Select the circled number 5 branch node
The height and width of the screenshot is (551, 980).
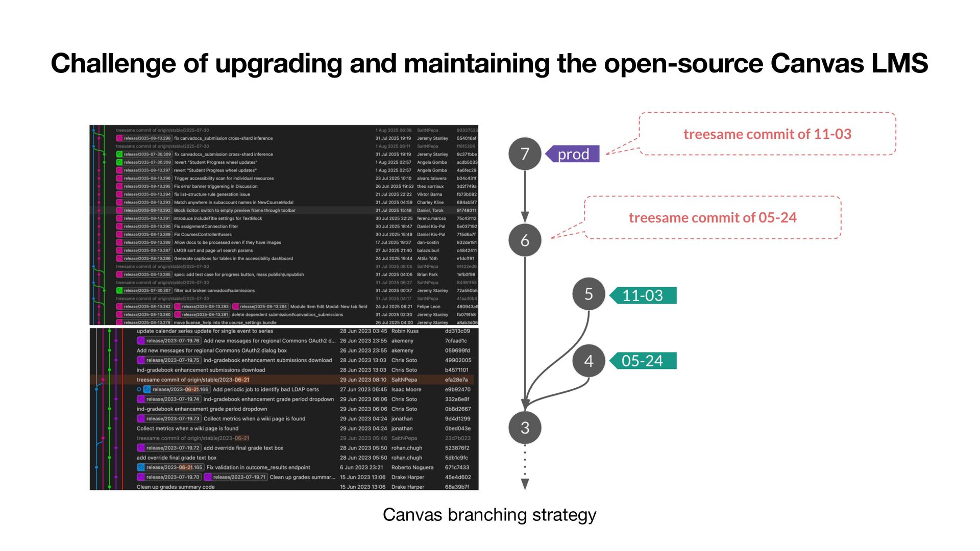click(x=589, y=294)
